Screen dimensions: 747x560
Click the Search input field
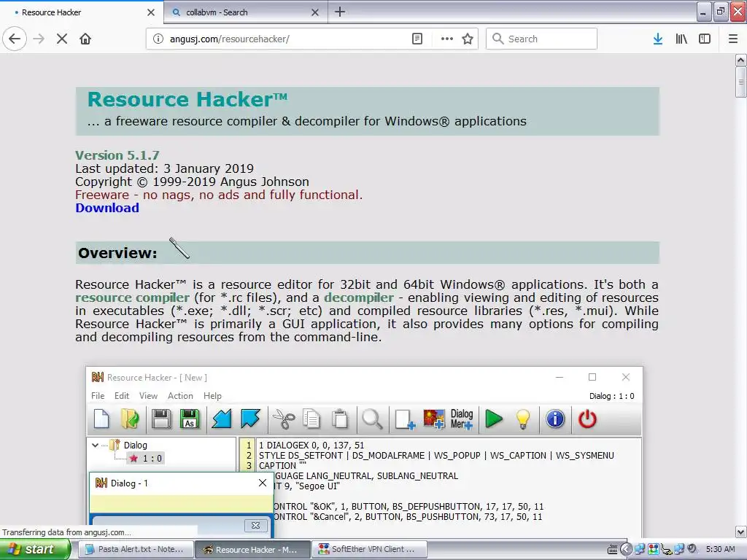click(542, 39)
